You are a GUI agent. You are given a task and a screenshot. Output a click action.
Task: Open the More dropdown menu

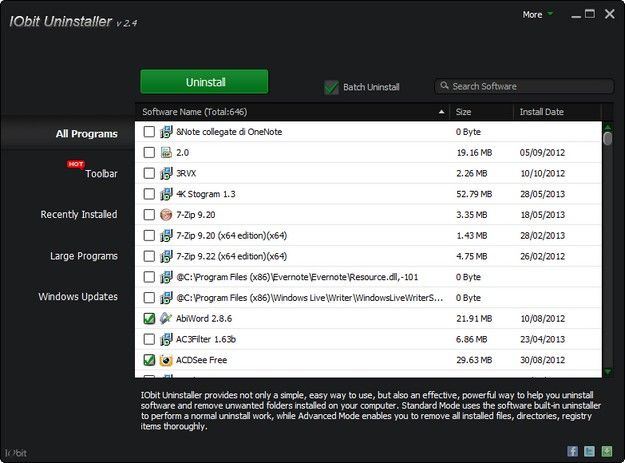tap(537, 15)
